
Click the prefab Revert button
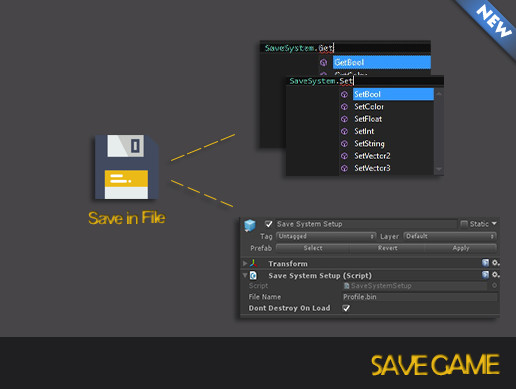[387, 248]
